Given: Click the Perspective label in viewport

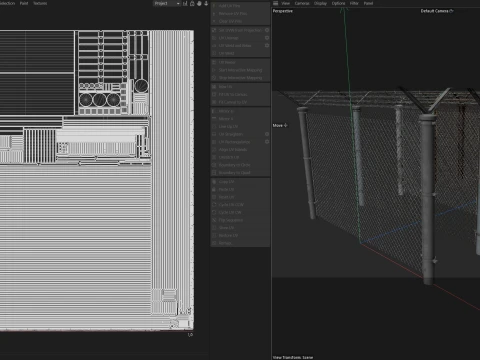Looking at the screenshot, I should (x=283, y=11).
